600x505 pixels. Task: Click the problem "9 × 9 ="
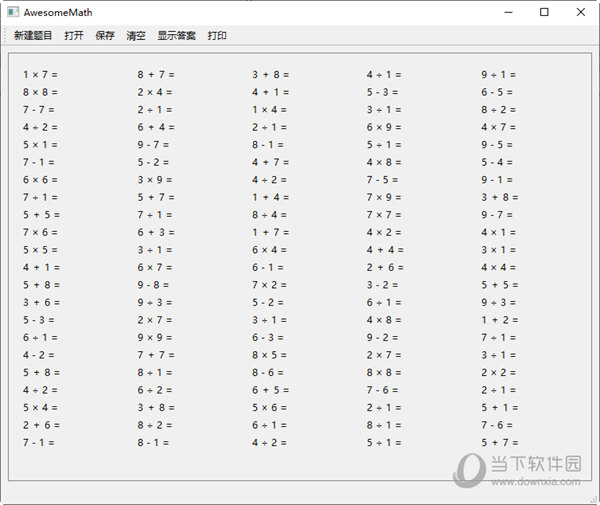pos(155,337)
